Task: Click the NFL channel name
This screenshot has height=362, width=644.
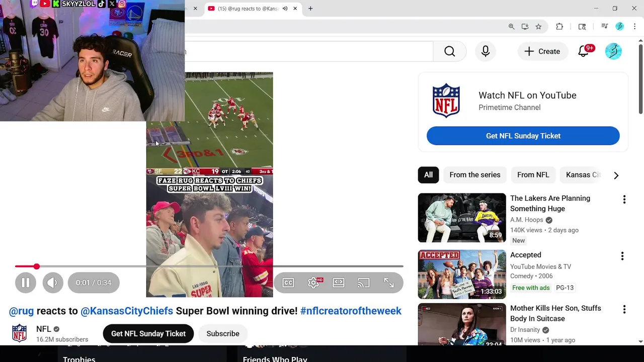Action: [x=44, y=329]
